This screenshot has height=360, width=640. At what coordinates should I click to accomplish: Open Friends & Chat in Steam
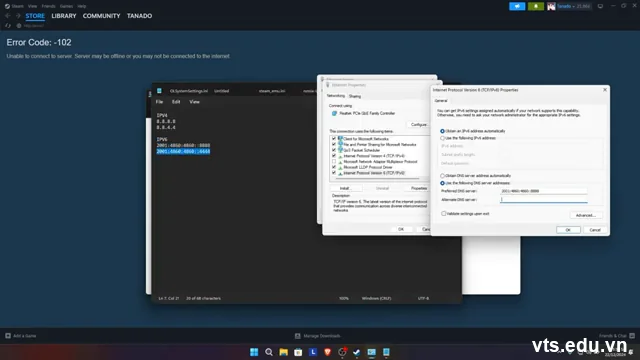(x=617, y=336)
